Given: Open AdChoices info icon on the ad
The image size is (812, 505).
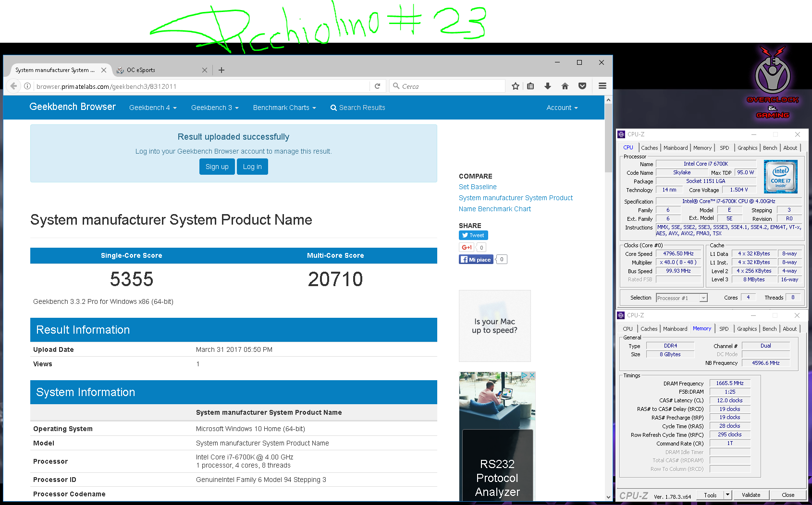Looking at the screenshot, I should coord(525,375).
